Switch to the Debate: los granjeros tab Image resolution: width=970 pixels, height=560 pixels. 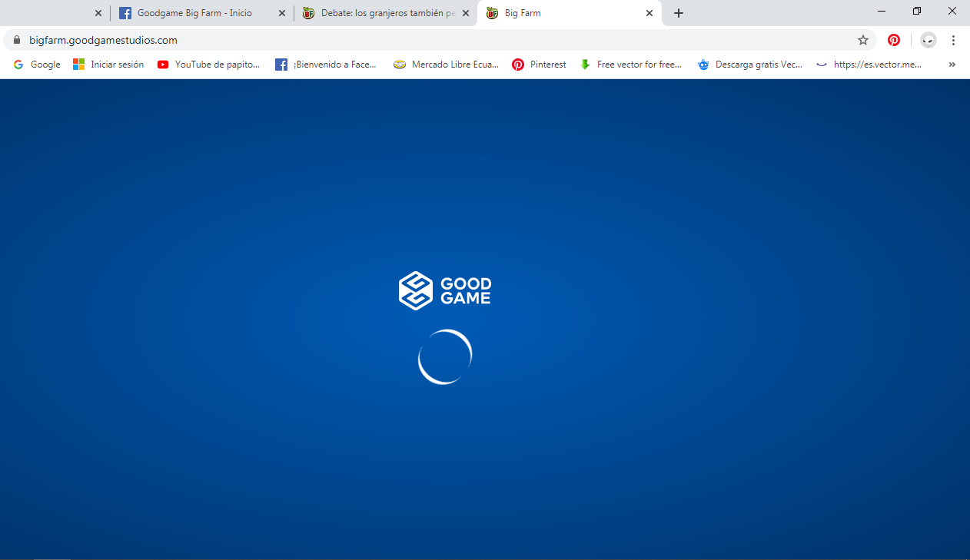385,13
